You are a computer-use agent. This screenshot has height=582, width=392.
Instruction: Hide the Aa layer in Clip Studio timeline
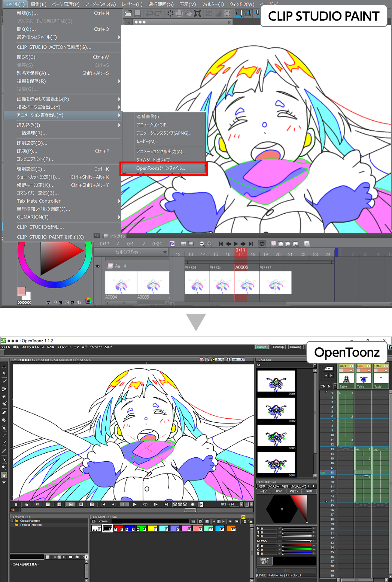click(x=97, y=266)
